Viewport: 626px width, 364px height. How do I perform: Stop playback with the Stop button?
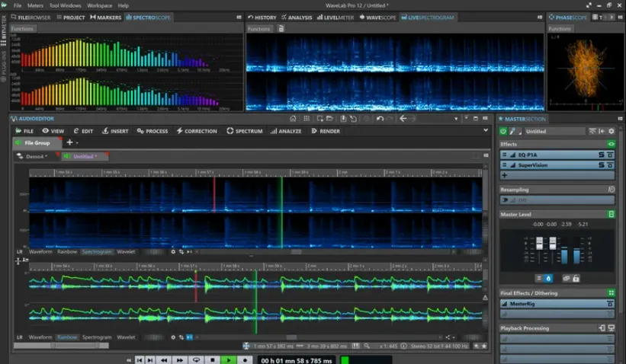click(x=213, y=360)
